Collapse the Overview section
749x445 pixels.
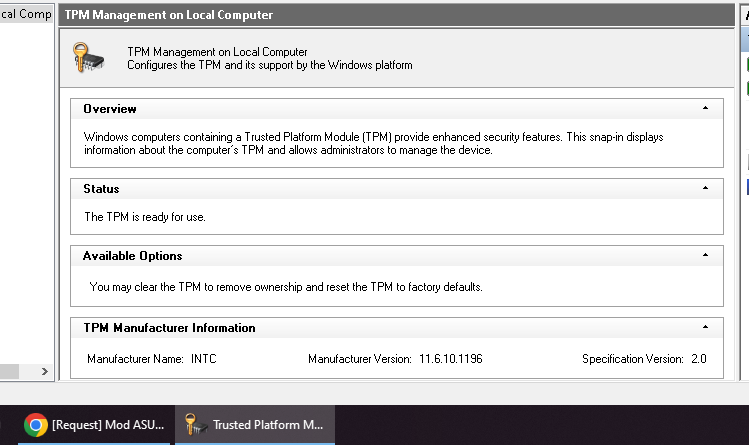click(705, 108)
